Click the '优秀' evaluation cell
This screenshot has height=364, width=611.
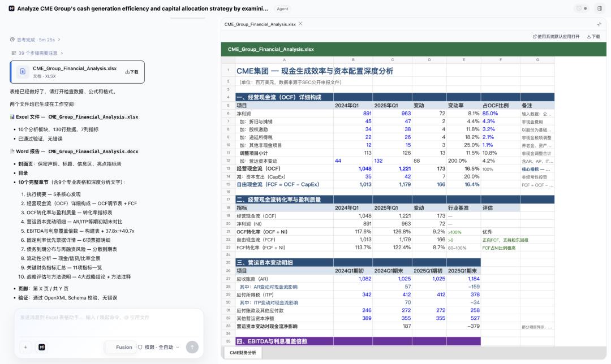tap(500, 232)
